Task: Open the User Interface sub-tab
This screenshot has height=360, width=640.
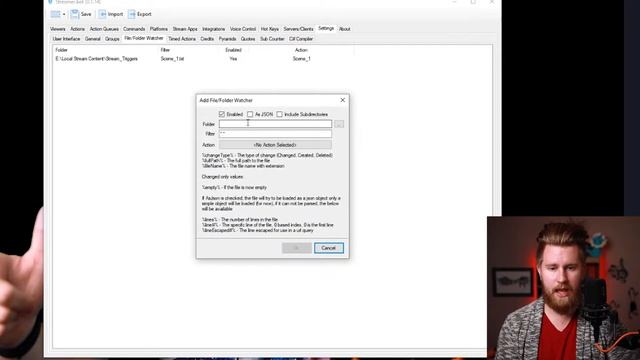Action: 66,39
